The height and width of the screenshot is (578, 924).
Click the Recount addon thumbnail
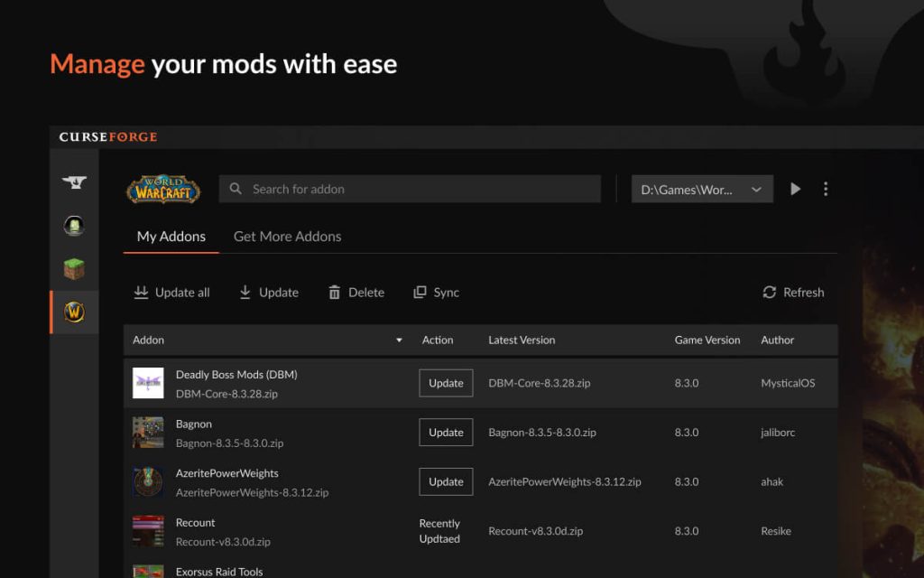(x=148, y=531)
